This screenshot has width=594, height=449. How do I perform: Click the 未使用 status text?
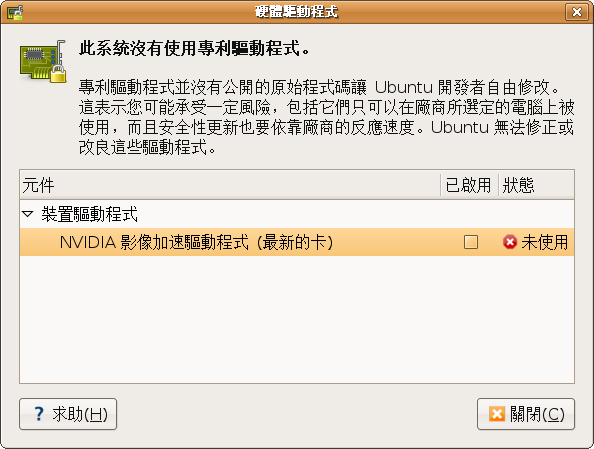pos(545,242)
